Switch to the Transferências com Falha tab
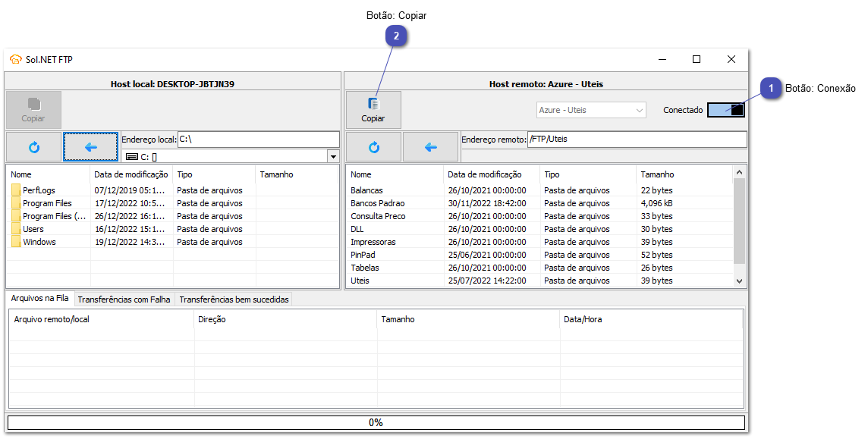868x439 pixels. click(x=124, y=299)
